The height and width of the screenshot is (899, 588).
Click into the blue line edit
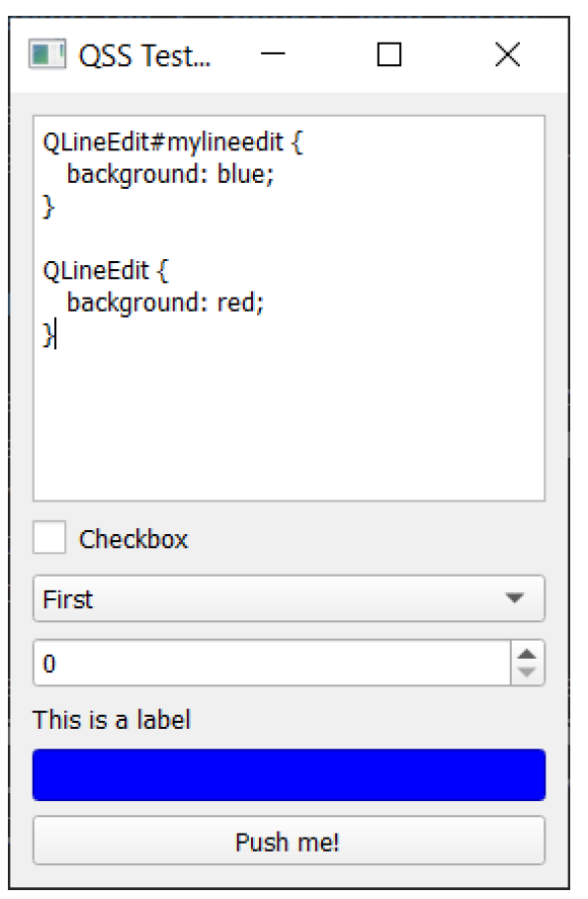289,774
